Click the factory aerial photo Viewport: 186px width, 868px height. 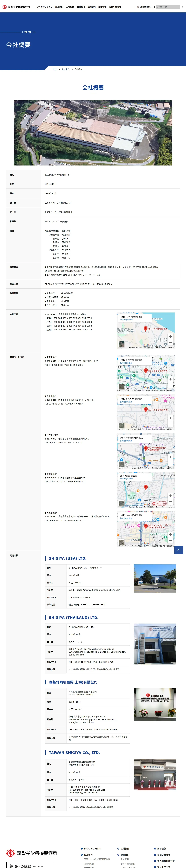click(x=93, y=133)
